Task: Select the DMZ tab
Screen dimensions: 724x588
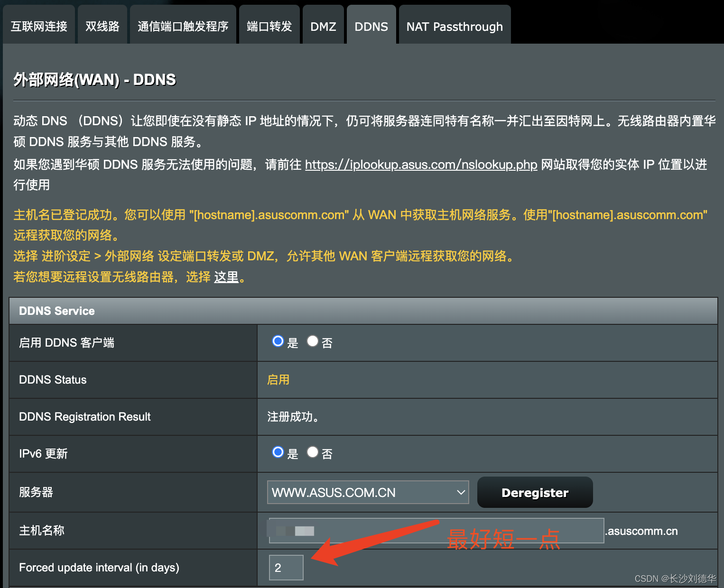Action: point(323,26)
